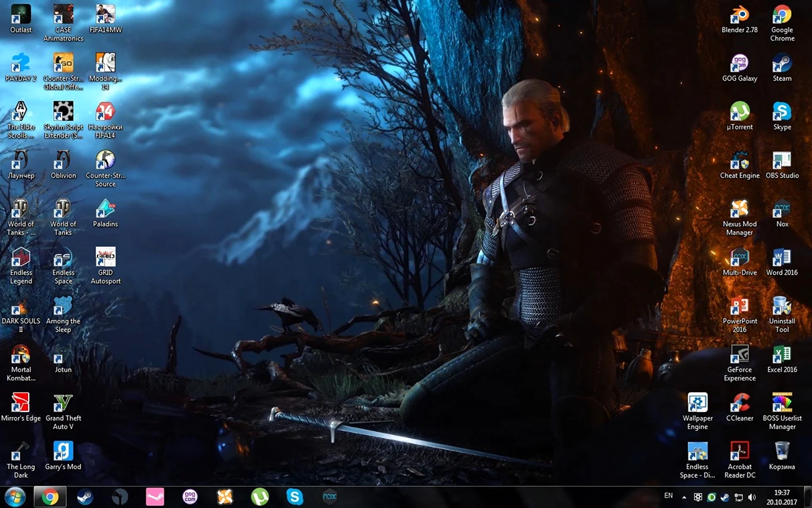Click the PAYDAY 2 desktop shortcut
This screenshot has height=508, width=812.
tap(21, 64)
